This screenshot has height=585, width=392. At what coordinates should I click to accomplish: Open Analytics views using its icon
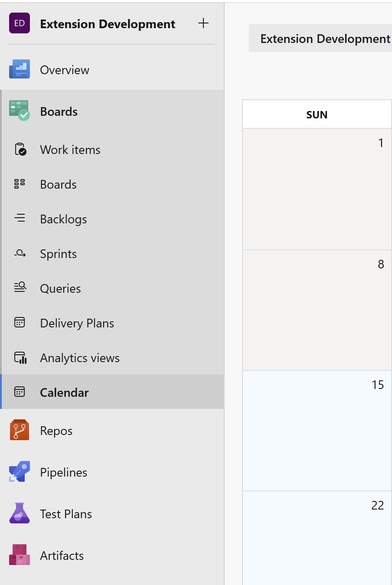coord(20,357)
